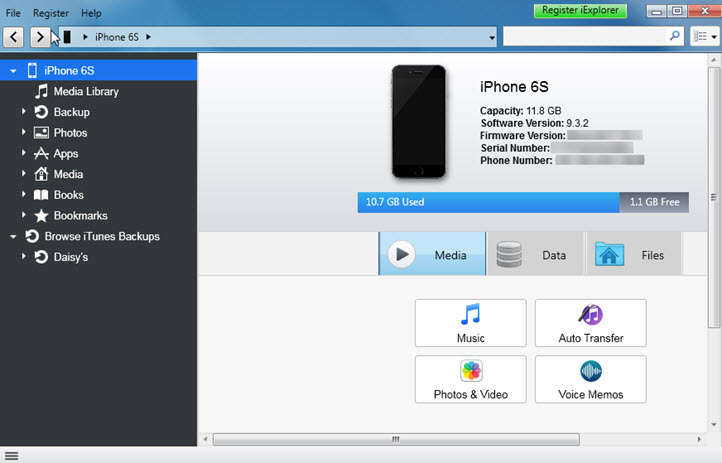722x463 pixels.
Task: Click the 'Software Version: 9.3.2' text
Action: 535,123
